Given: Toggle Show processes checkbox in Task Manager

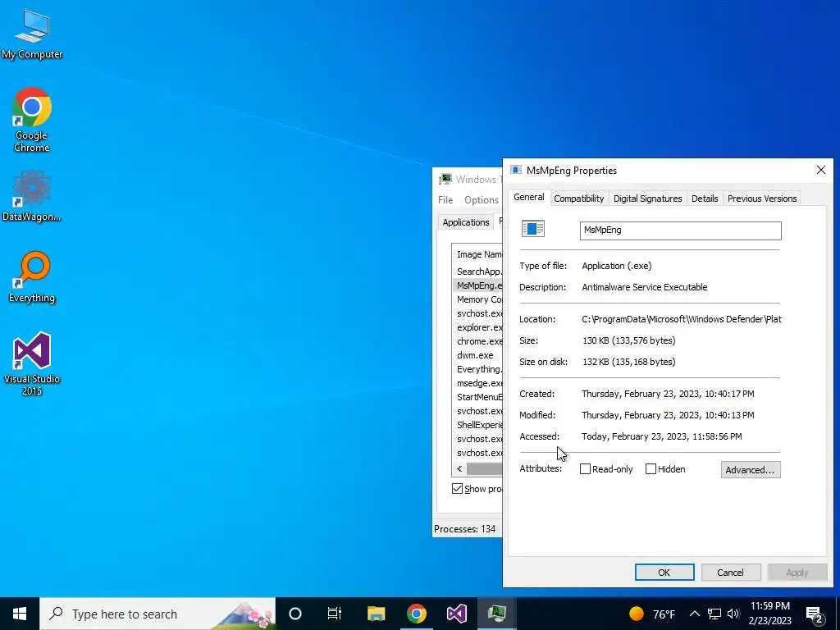Looking at the screenshot, I should [457, 489].
